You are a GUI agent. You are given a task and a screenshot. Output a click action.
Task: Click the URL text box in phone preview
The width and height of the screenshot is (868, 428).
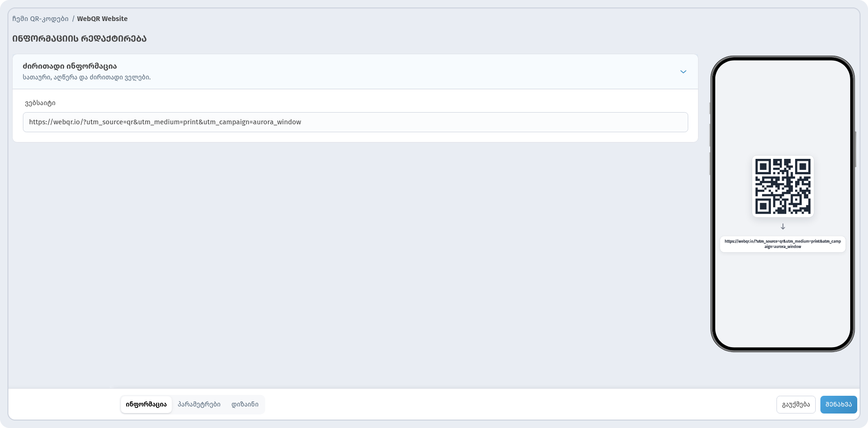(x=783, y=244)
